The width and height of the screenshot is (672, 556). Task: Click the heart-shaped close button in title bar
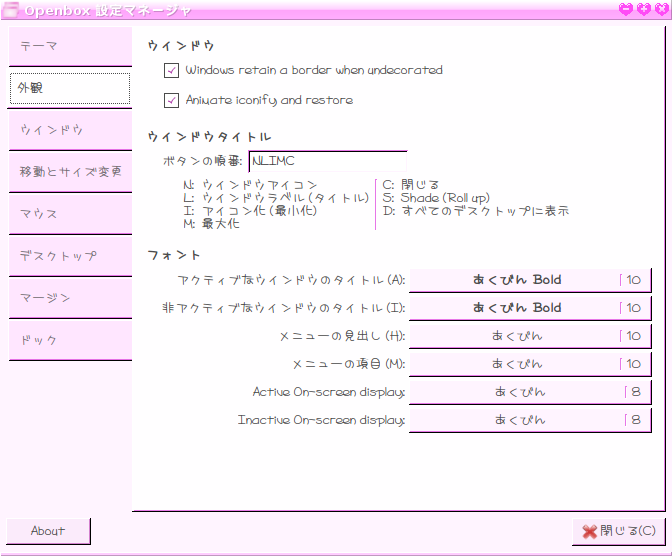tap(662, 9)
